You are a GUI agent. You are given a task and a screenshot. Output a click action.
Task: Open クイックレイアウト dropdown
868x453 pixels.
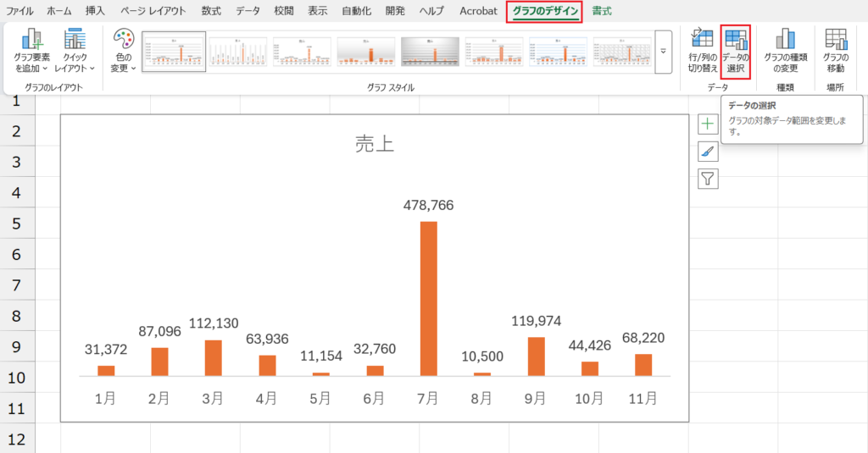tap(75, 51)
